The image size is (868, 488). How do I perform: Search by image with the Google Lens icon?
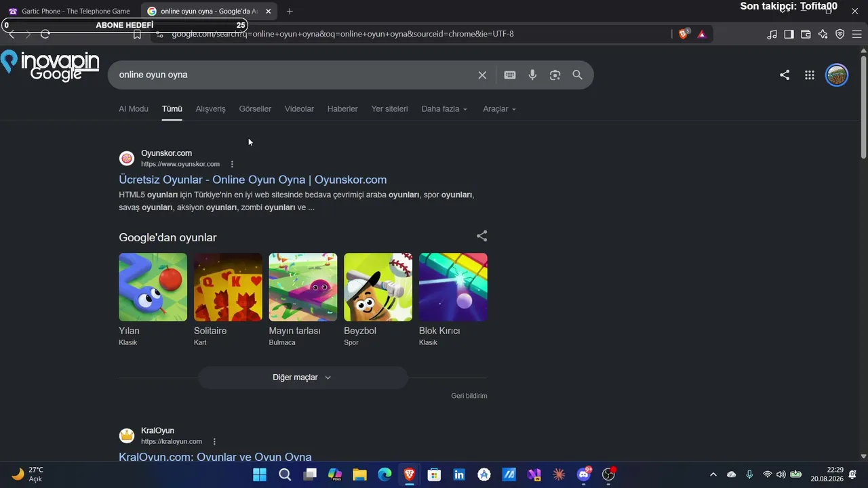(x=555, y=75)
